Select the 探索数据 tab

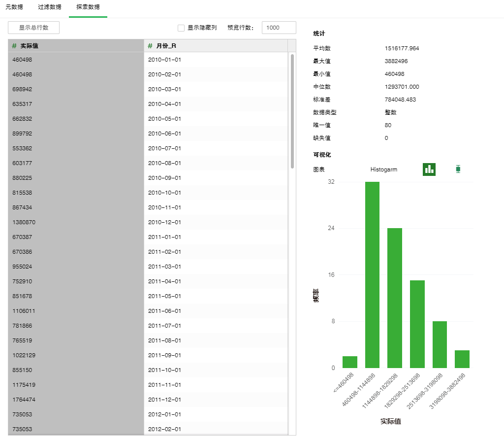coord(88,7)
